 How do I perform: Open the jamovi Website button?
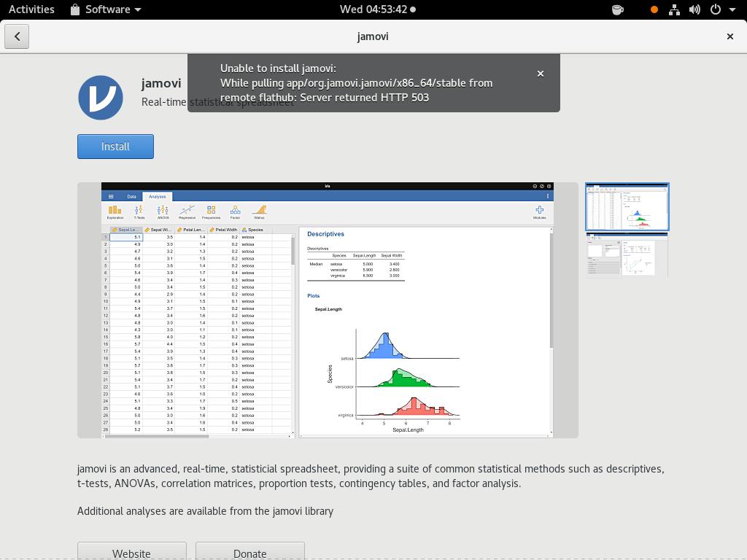(131, 553)
